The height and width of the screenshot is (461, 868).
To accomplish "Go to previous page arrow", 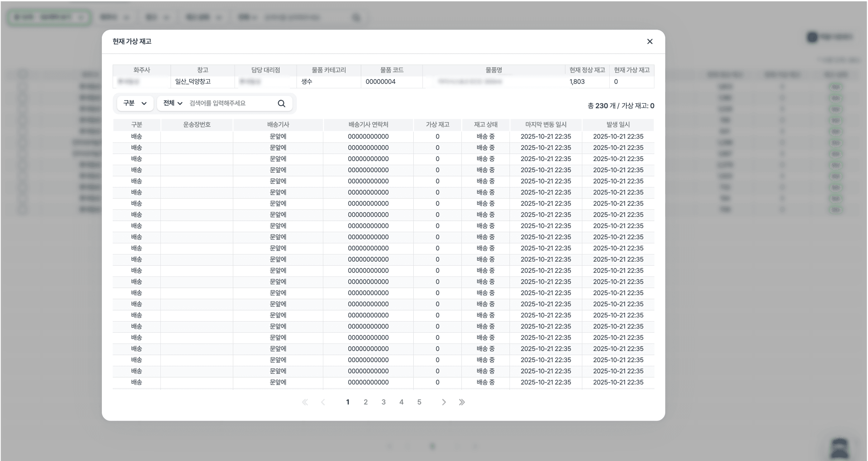I will [323, 402].
